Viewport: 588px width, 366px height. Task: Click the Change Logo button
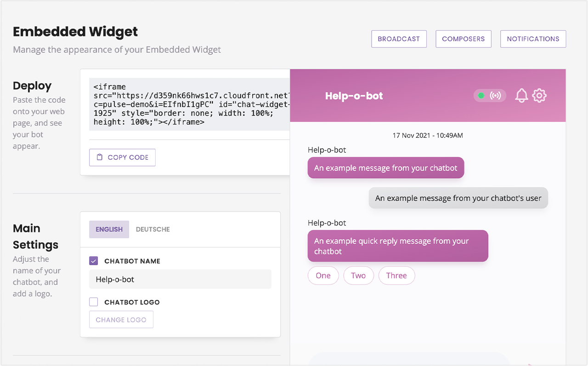[x=121, y=319]
